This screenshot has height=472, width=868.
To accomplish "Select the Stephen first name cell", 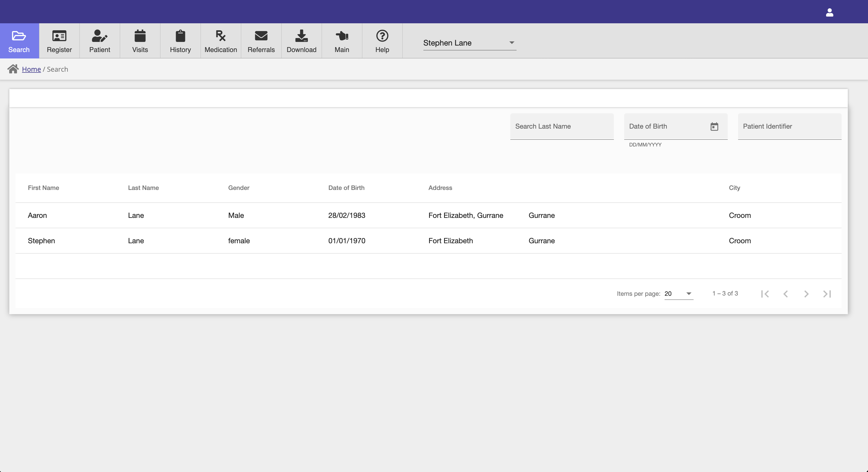I will tap(41, 241).
